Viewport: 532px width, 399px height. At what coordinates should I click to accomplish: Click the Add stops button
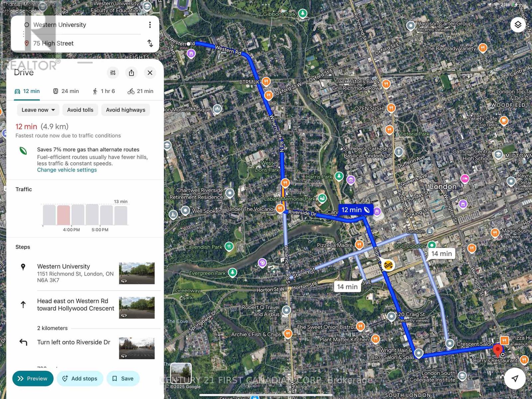[x=80, y=378]
